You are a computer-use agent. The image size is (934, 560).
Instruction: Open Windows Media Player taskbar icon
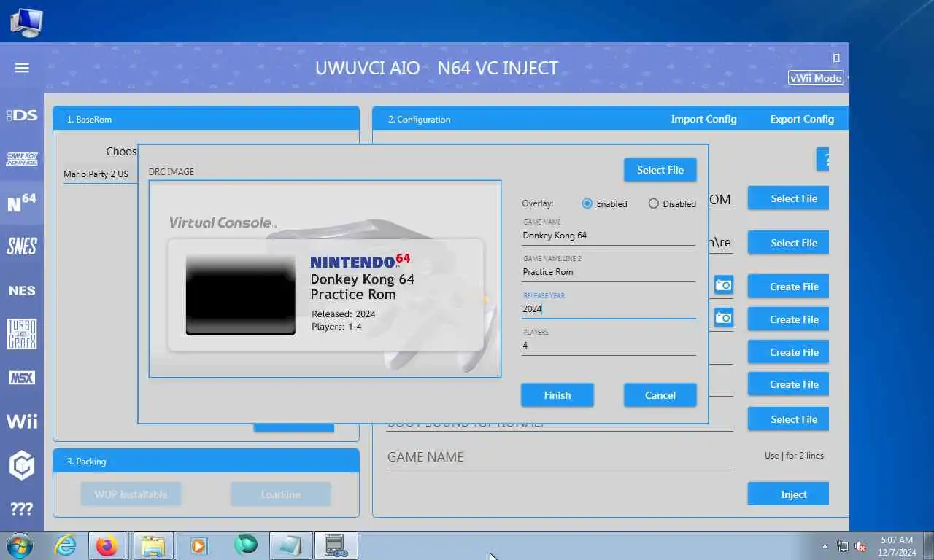click(x=198, y=545)
